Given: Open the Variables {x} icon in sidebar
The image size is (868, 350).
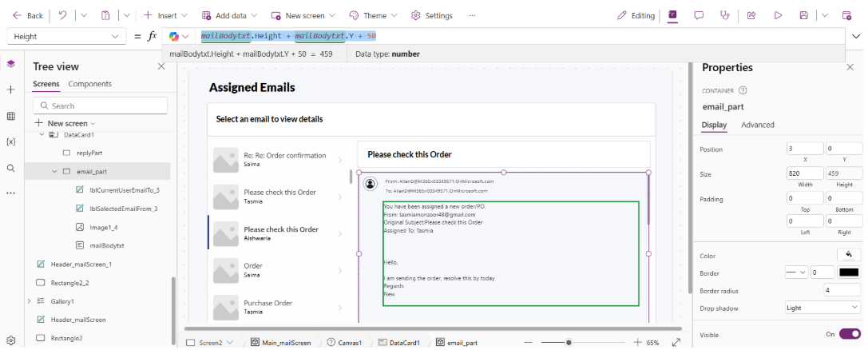Looking at the screenshot, I should (x=11, y=141).
